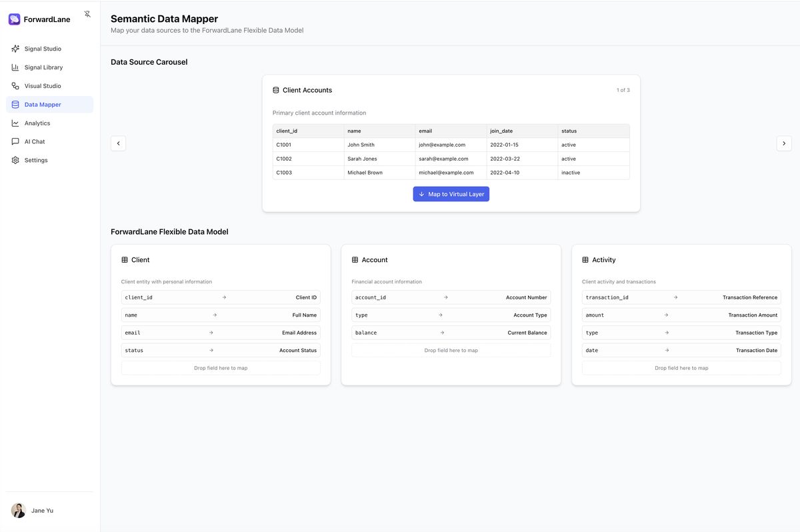Click the join_date column header
The width and height of the screenshot is (800, 532).
[523, 131]
